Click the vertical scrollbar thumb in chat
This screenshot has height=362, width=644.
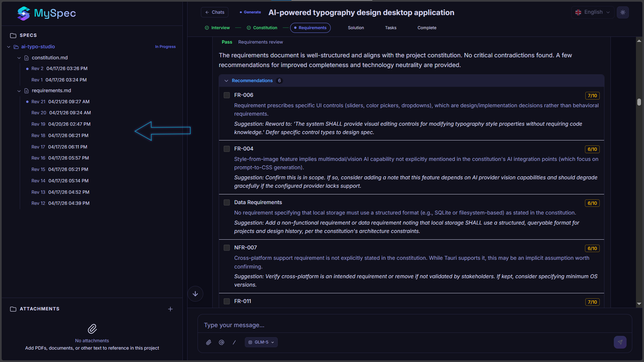(639, 102)
